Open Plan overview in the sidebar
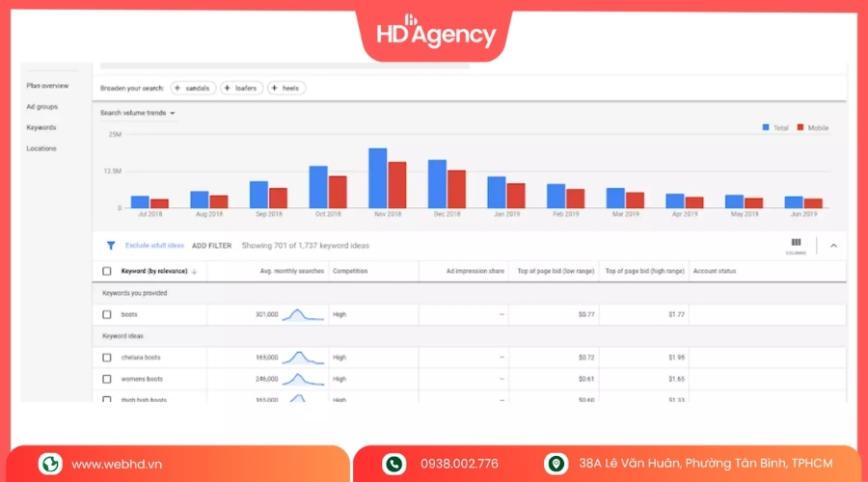 [47, 86]
